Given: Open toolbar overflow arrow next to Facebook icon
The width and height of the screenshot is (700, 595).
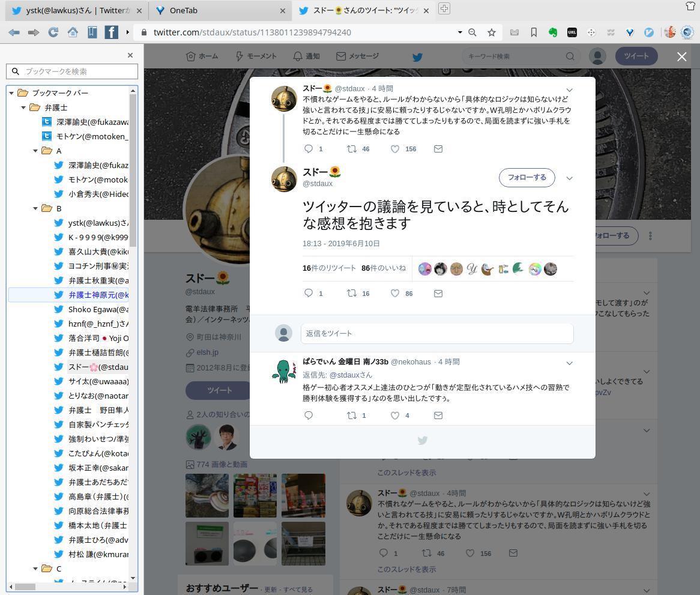Looking at the screenshot, I should coord(127,32).
